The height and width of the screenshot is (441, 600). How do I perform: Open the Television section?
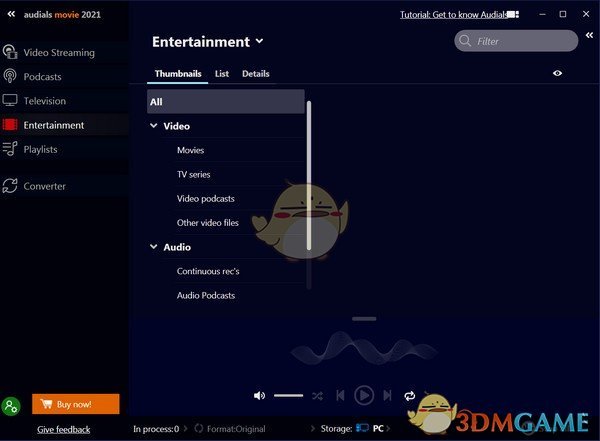64,101
